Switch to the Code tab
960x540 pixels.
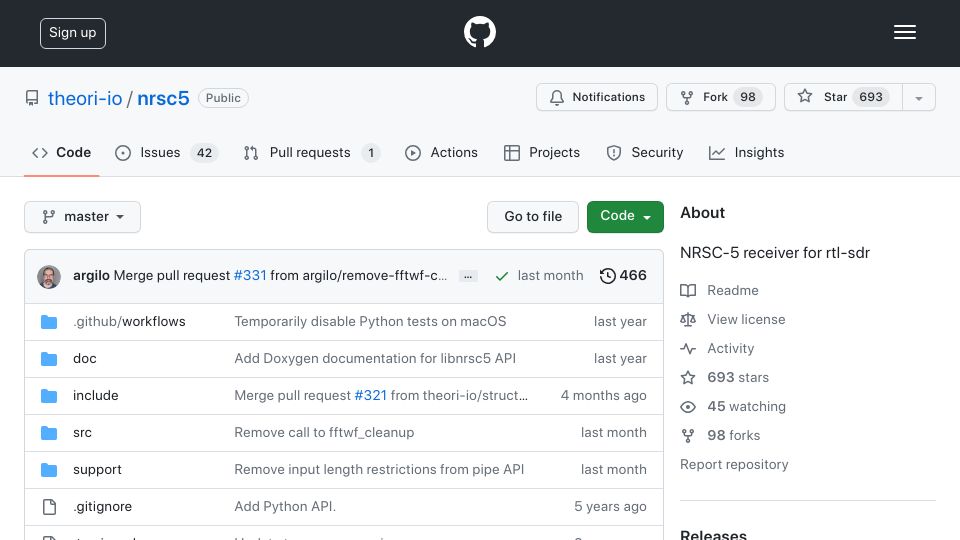pyautogui.click(x=61, y=152)
